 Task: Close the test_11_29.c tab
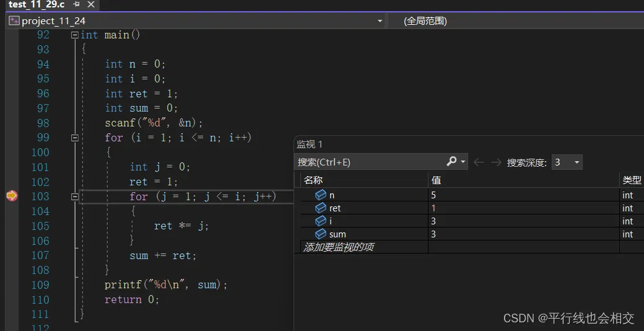[91, 4]
